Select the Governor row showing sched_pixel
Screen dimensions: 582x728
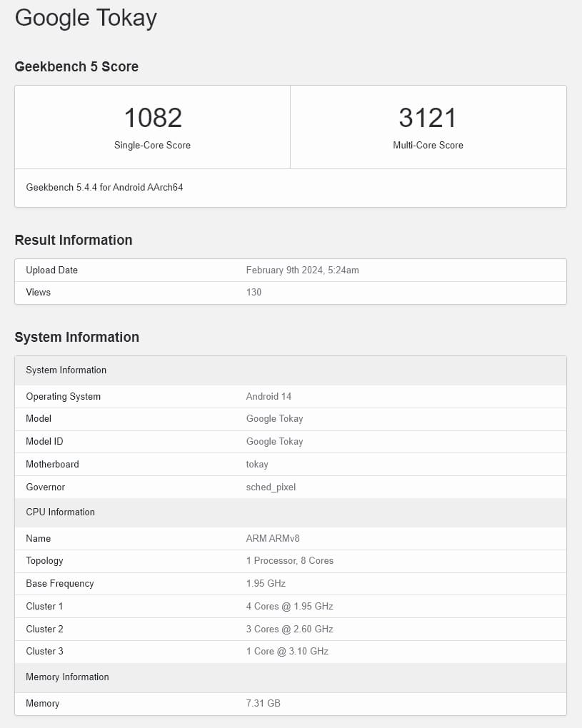coord(271,487)
